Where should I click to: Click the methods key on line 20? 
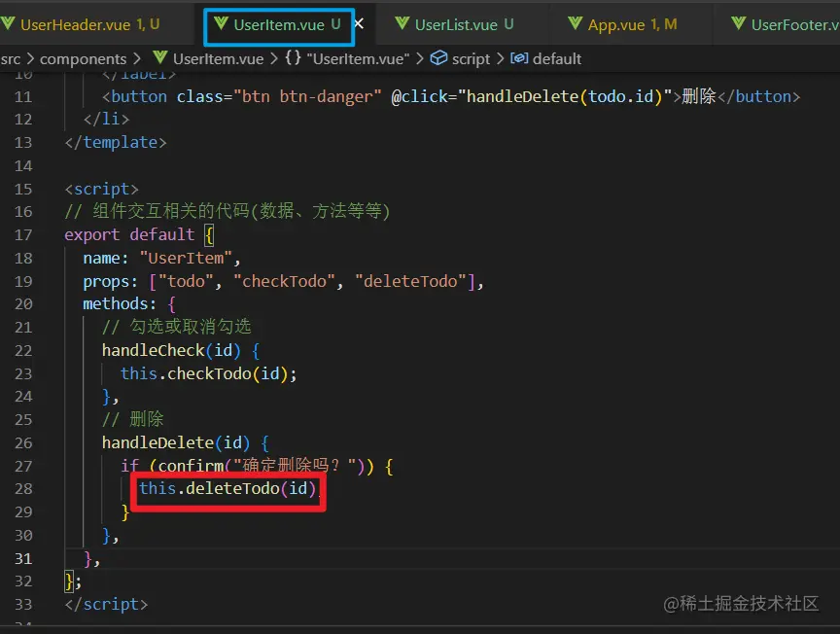tap(115, 303)
